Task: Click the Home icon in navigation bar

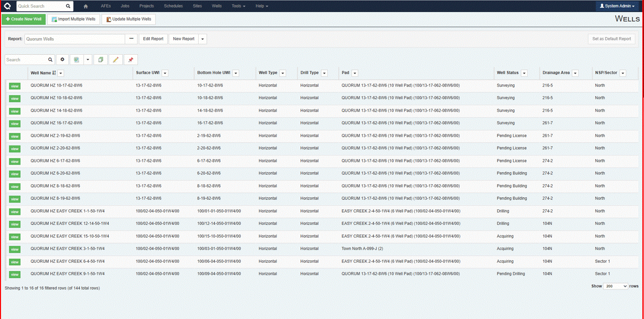Action: (86, 6)
